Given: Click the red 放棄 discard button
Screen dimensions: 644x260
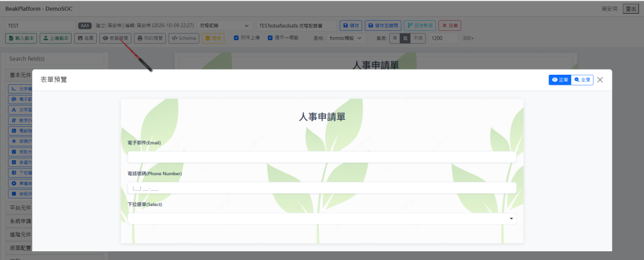Looking at the screenshot, I should pos(450,25).
